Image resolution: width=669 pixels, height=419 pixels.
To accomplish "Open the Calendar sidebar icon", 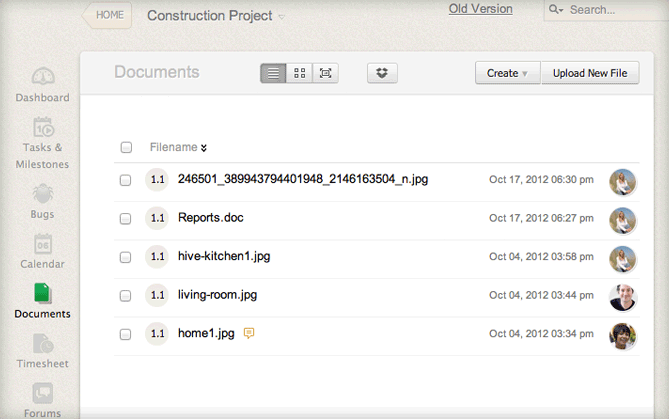I will pos(42,249).
